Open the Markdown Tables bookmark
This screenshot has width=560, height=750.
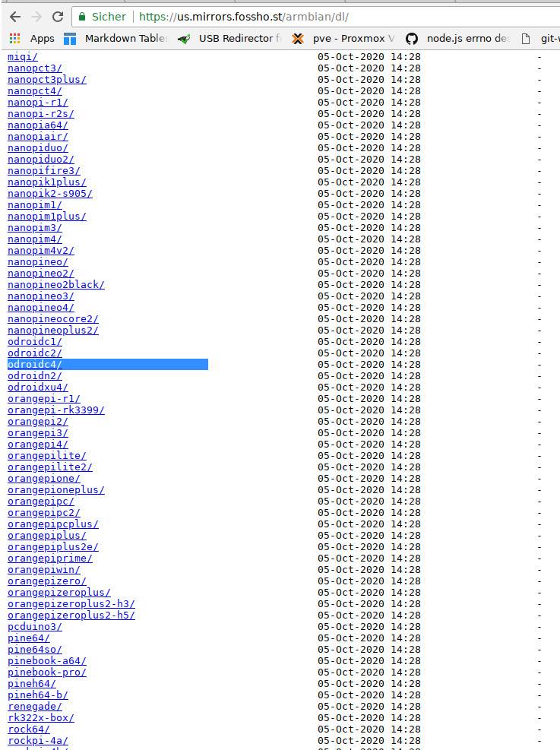point(115,38)
